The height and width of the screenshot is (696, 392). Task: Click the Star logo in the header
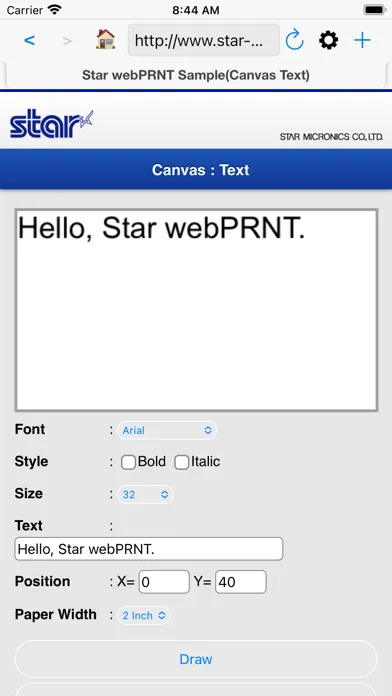(x=51, y=124)
